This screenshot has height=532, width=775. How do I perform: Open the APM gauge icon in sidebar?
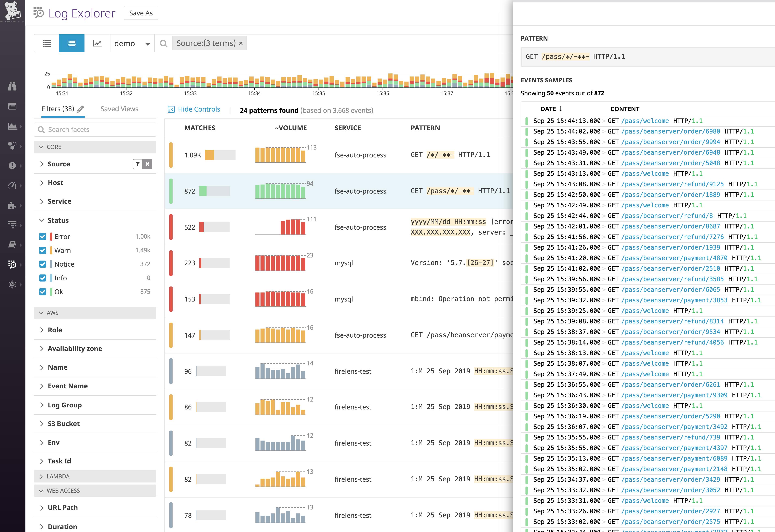tap(12, 186)
